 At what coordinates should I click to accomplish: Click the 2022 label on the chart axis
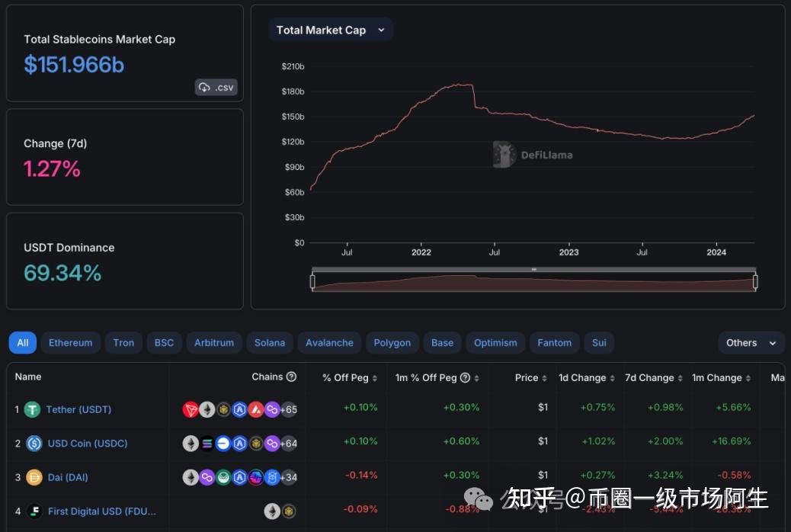coord(421,252)
